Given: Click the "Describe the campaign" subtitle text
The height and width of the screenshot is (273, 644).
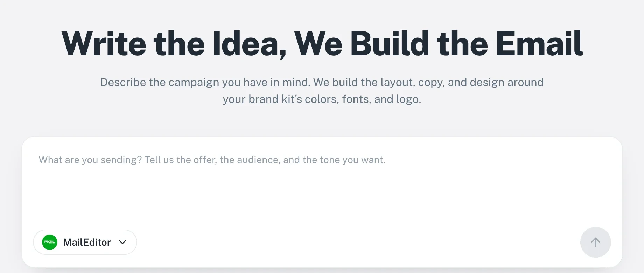Looking at the screenshot, I should 322,82.
